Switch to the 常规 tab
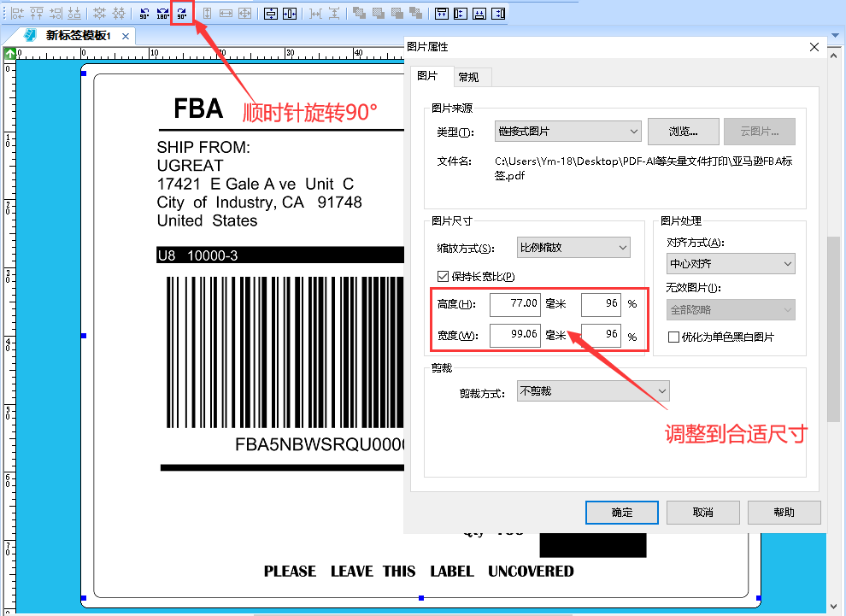Image resolution: width=846 pixels, height=616 pixels. click(471, 76)
